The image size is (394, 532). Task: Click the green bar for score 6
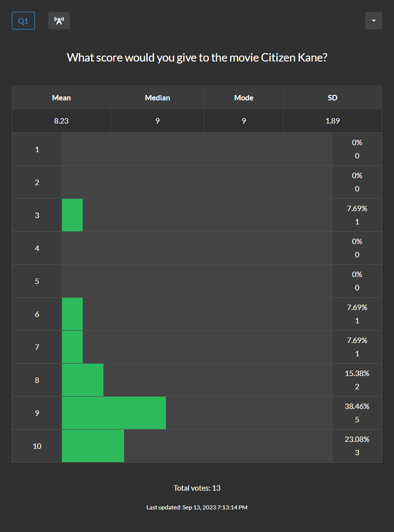72,314
